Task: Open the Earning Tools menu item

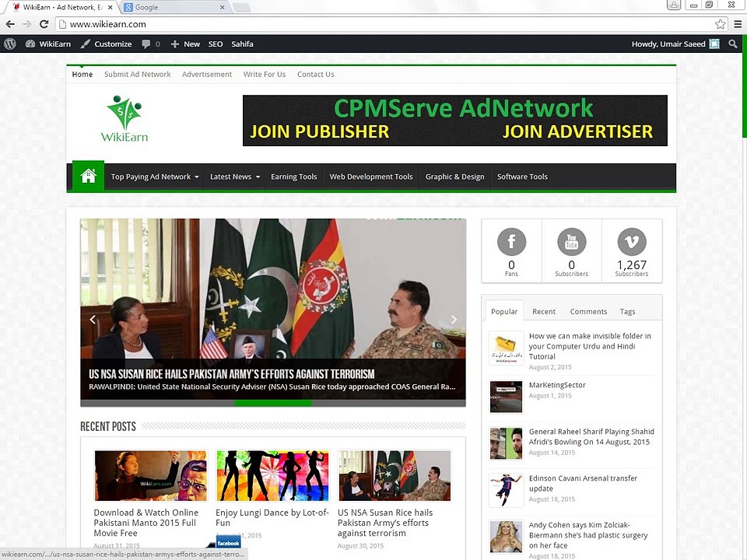Action: point(294,177)
